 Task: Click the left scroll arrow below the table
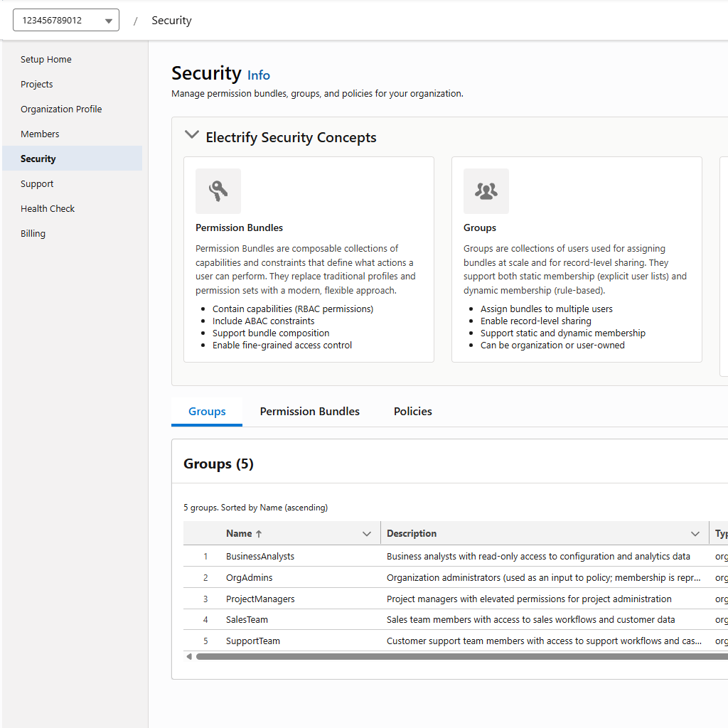pos(188,656)
